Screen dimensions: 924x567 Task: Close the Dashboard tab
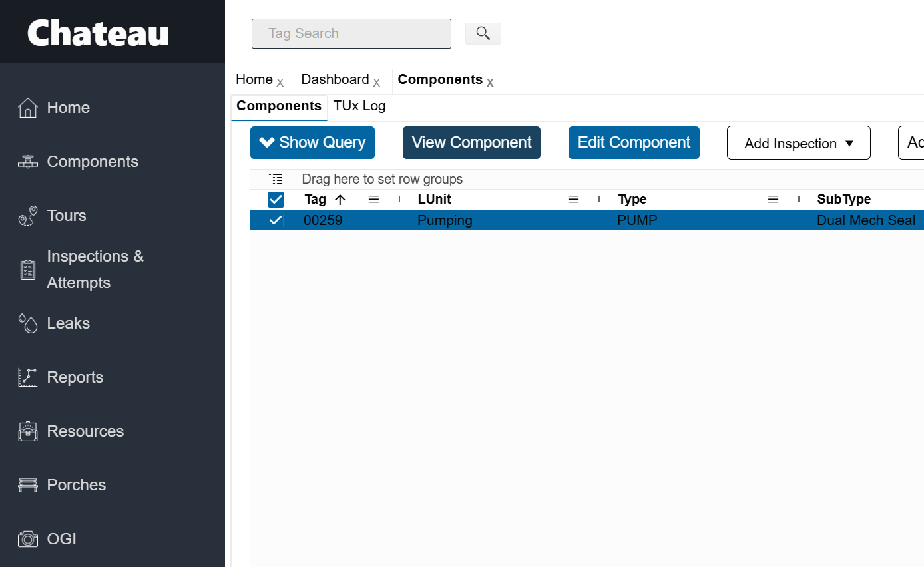(377, 83)
